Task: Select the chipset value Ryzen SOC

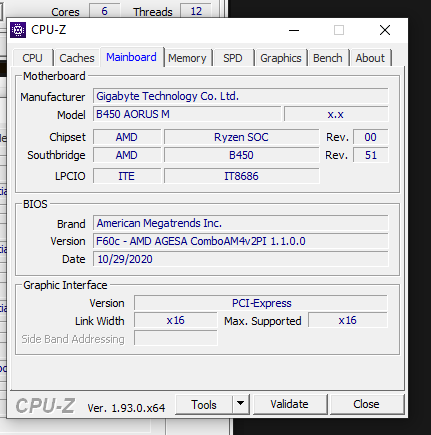Action: (x=241, y=137)
